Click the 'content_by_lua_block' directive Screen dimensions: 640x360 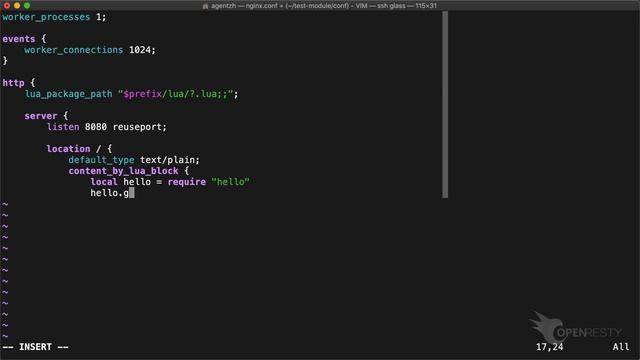(123, 171)
